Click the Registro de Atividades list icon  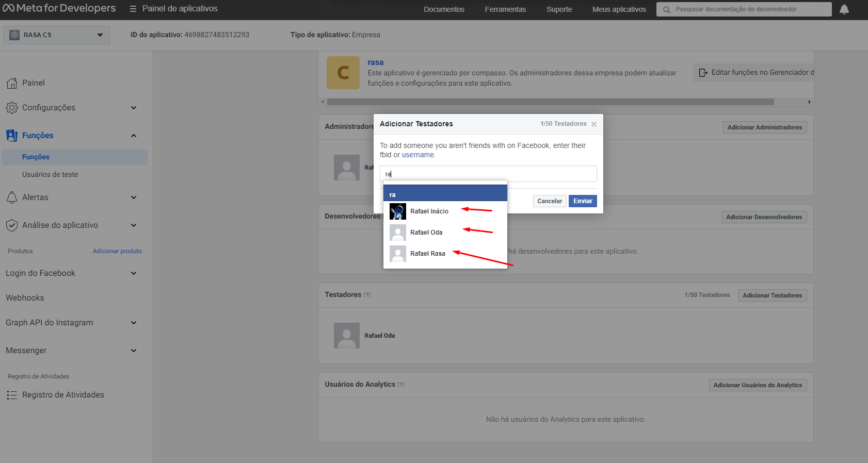pyautogui.click(x=12, y=395)
